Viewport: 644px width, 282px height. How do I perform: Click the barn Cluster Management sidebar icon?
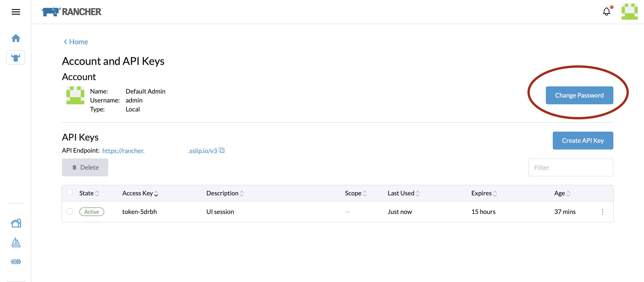pyautogui.click(x=16, y=223)
